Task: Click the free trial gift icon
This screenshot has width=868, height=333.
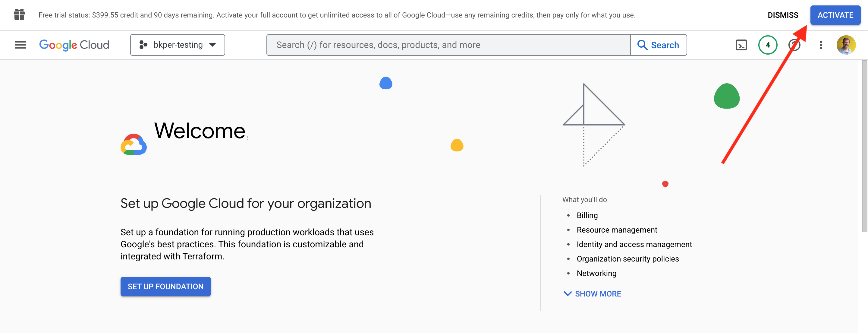Action: (19, 15)
